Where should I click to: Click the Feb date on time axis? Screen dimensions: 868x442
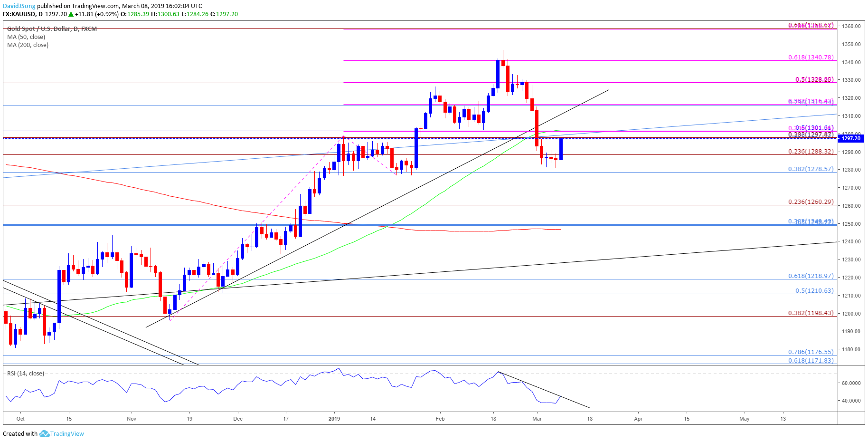(440, 419)
